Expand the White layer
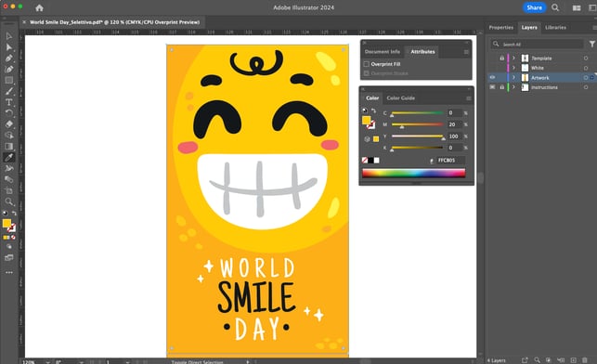The image size is (597, 364). pyautogui.click(x=513, y=68)
